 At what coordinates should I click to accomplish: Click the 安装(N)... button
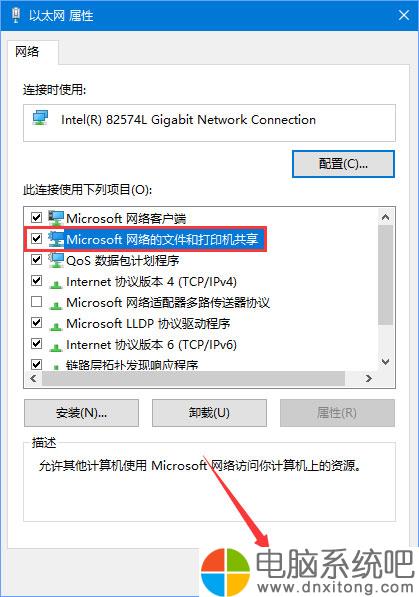pyautogui.click(x=81, y=413)
